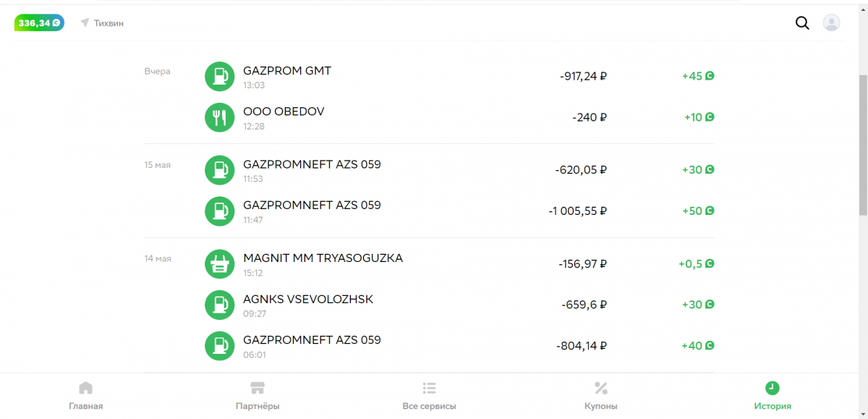Viewport: 868px width, 419px height.
Task: Click the -1 005,55 ₽ amount
Action: (x=577, y=211)
